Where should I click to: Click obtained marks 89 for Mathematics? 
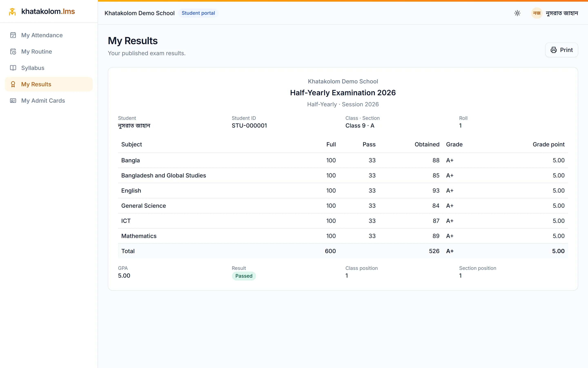tap(436, 236)
